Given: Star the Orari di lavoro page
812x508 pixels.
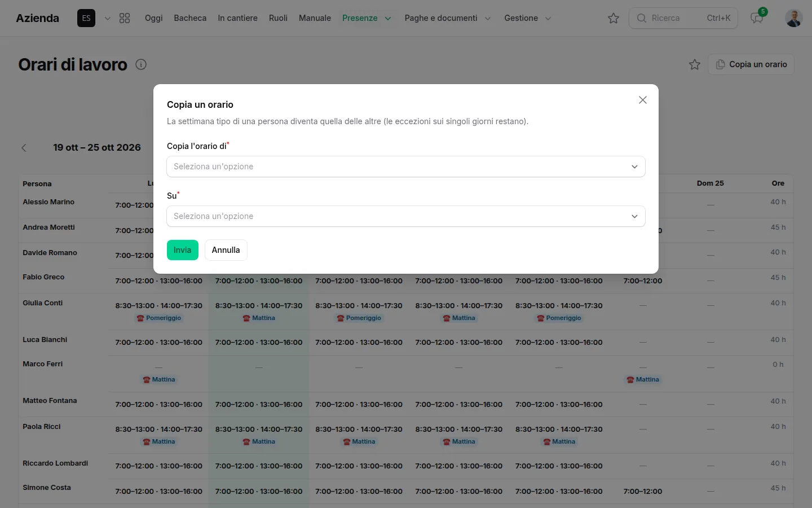Looking at the screenshot, I should pos(695,64).
